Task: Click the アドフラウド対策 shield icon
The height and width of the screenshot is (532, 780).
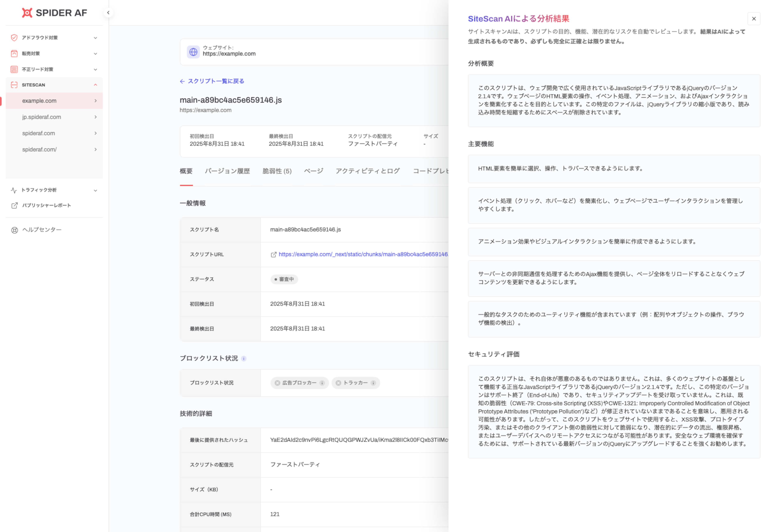Action: pyautogui.click(x=14, y=38)
